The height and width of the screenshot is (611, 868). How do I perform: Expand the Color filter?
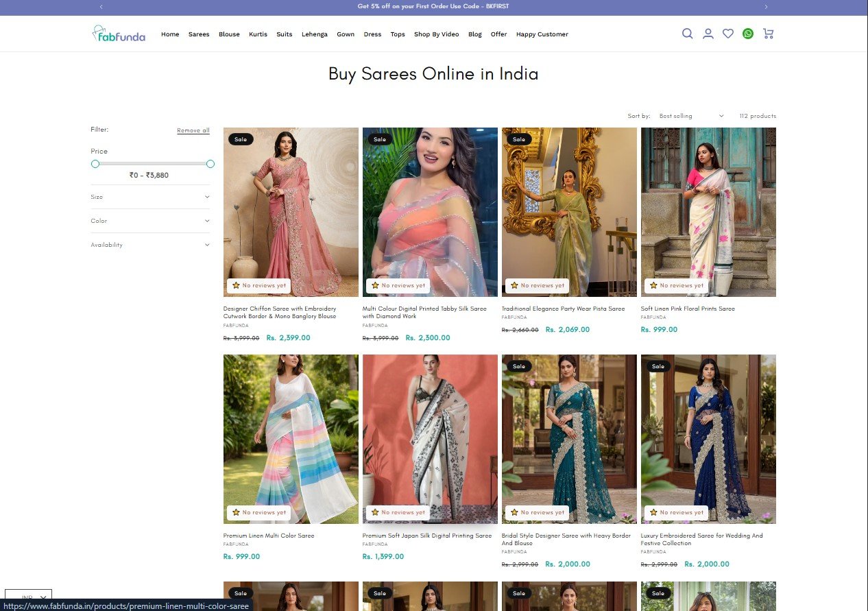[150, 221]
